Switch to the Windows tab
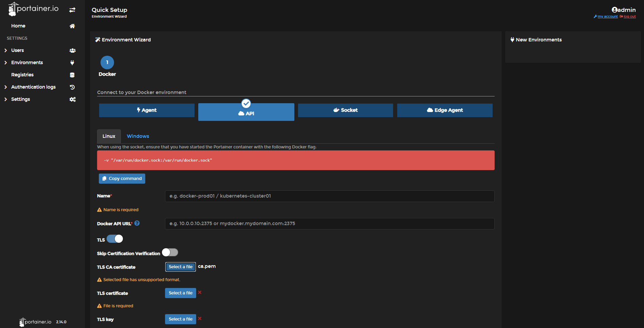 [137, 136]
